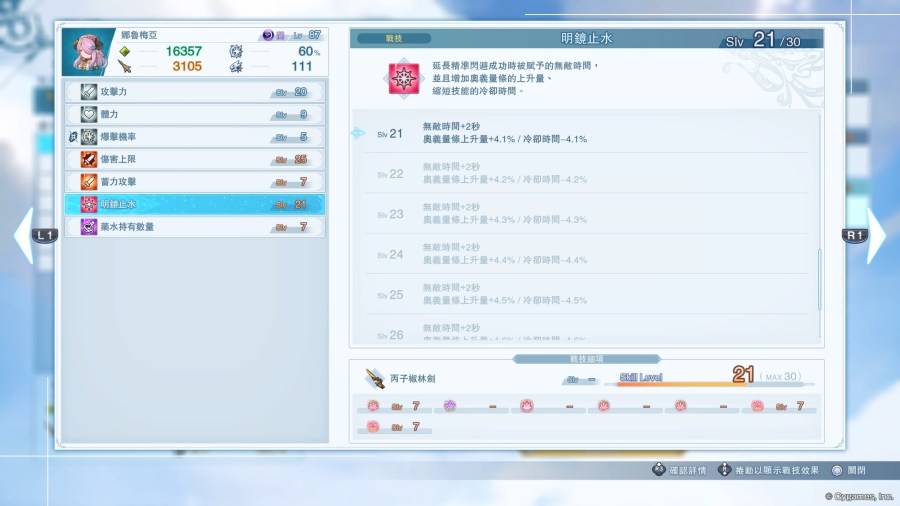This screenshot has width=900, height=506.
Task: Click the stun value 111
Action: (x=301, y=67)
